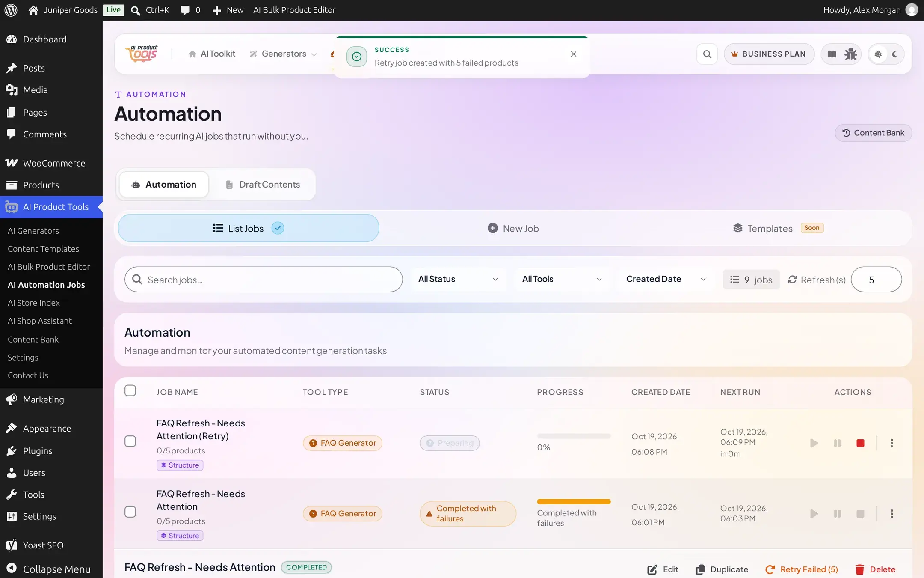
Task: Check the FAQ Refresh (Retry) row checkbox
Action: click(x=130, y=441)
